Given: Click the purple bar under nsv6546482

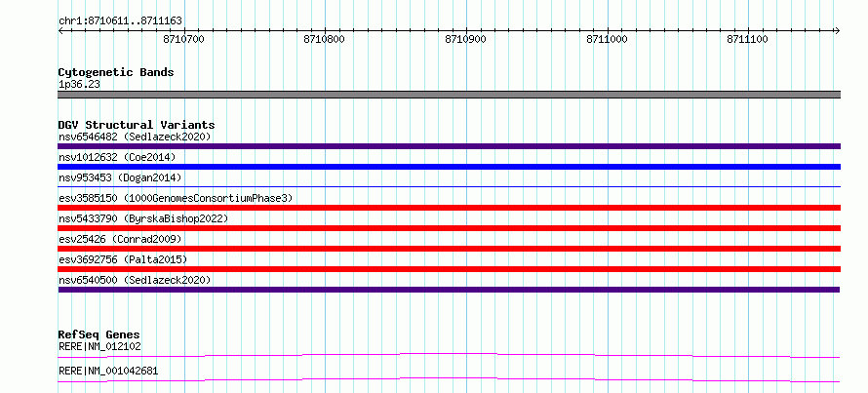Looking at the screenshot, I should (449, 146).
